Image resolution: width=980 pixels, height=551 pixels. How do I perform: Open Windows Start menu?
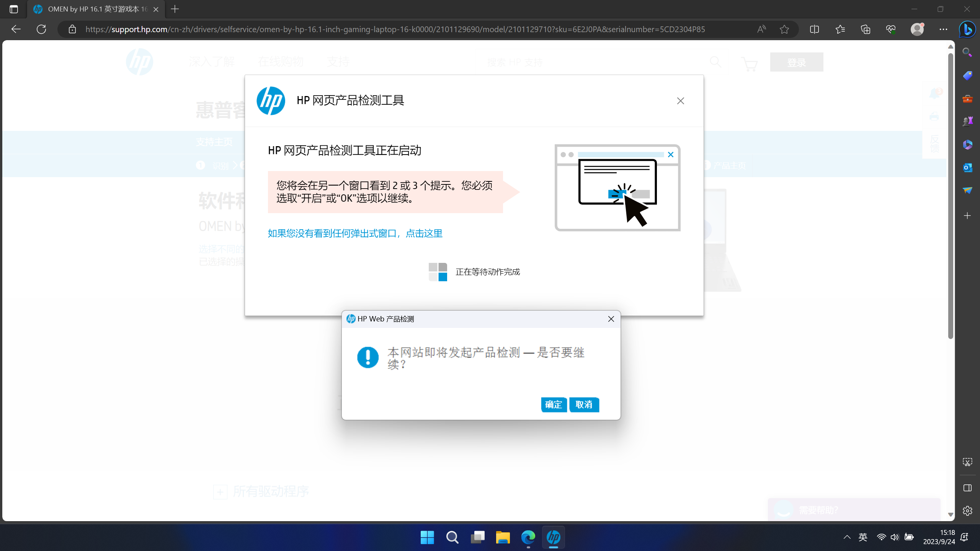427,537
